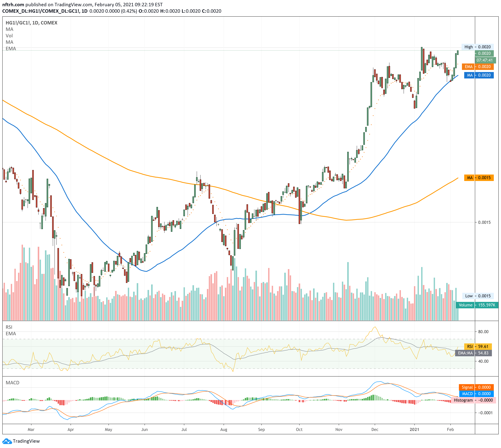This screenshot has width=501, height=448.
Task: Click the Jun label on the time axis
Action: tap(144, 430)
